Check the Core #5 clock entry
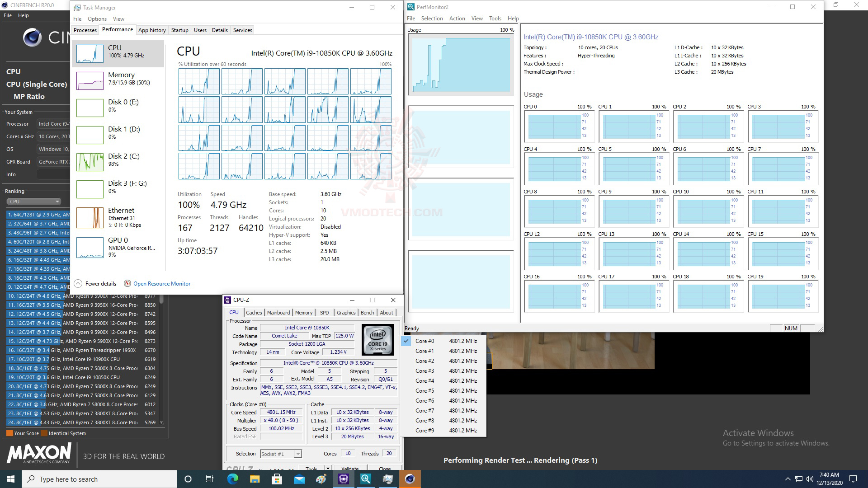This screenshot has width=868, height=488. point(425,391)
